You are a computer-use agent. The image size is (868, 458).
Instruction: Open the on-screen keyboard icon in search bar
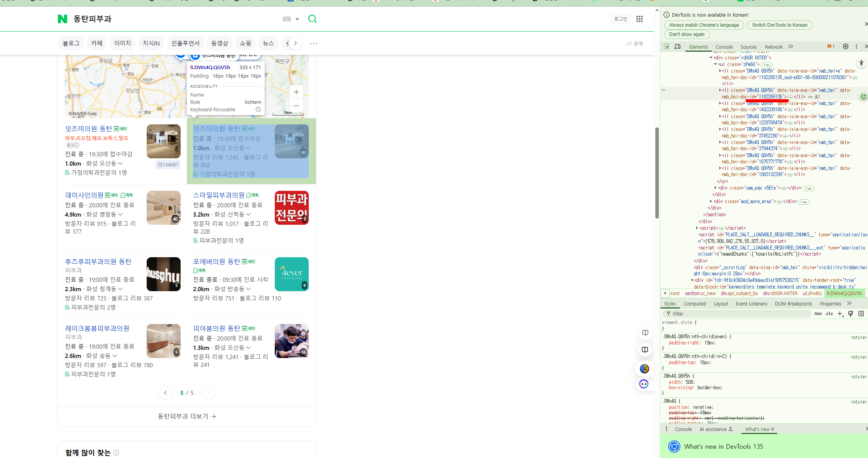(287, 19)
